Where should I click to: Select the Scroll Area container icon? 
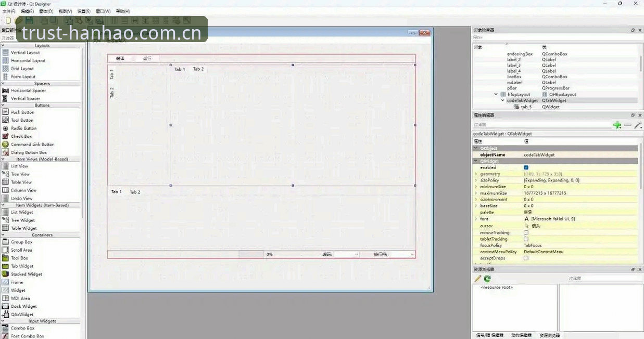point(6,250)
